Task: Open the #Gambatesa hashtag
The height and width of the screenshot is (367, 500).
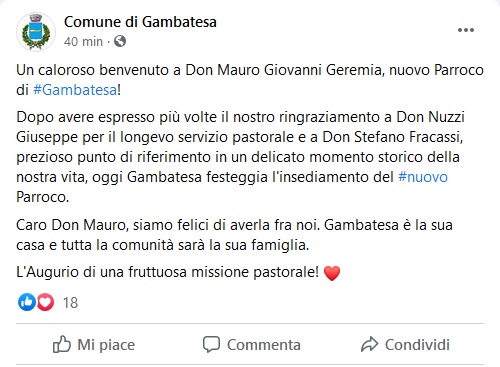Action: pyautogui.click(x=75, y=90)
